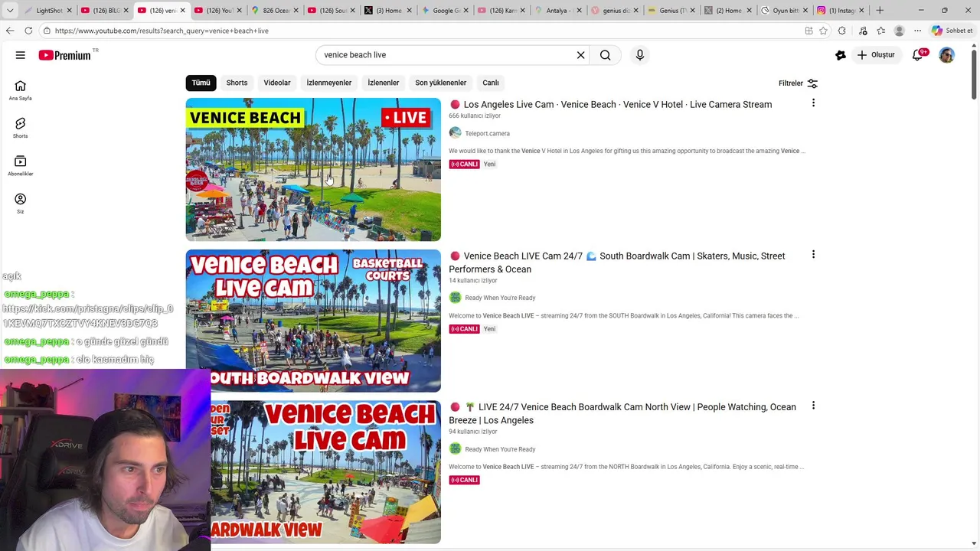Open the Siz profile section
The image size is (980, 551).
click(21, 204)
